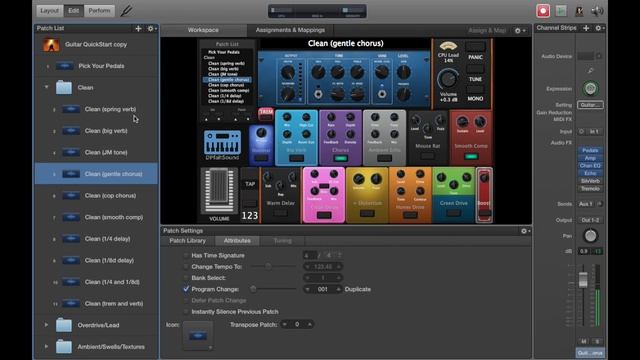Click the Pedals audio FX slot
This screenshot has width=640, height=360.
(x=590, y=150)
